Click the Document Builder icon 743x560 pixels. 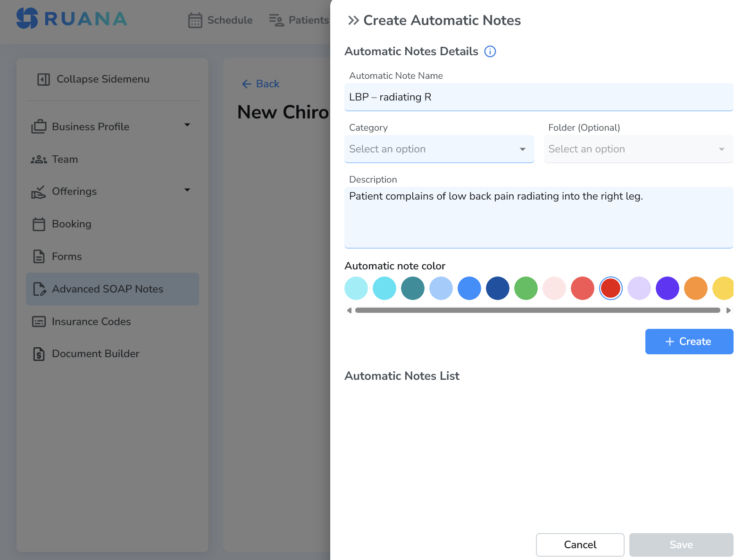pos(39,354)
